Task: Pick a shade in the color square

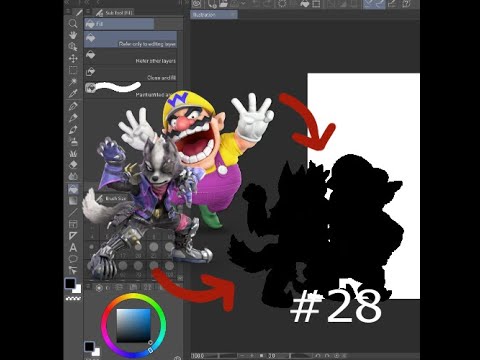Action: [133, 325]
